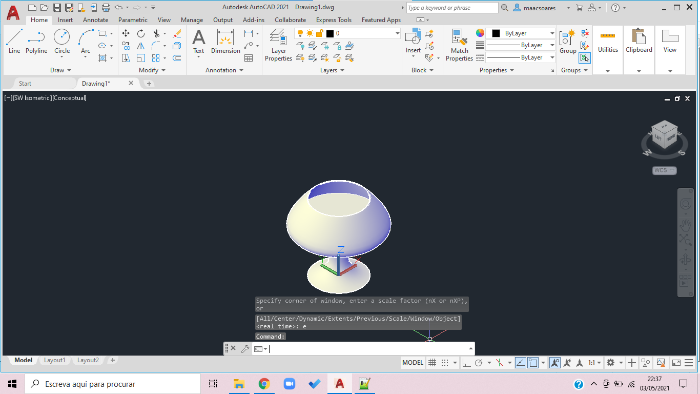Open the Annotate ribbon tab
700x394 pixels.
click(96, 20)
